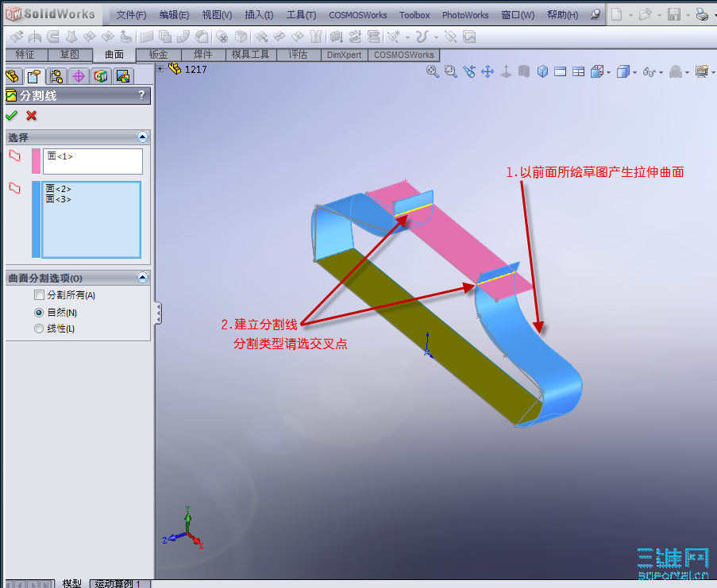Open the COSMOSWorks manager tab icon
Viewport: 717px width, 588px height.
(x=101, y=76)
